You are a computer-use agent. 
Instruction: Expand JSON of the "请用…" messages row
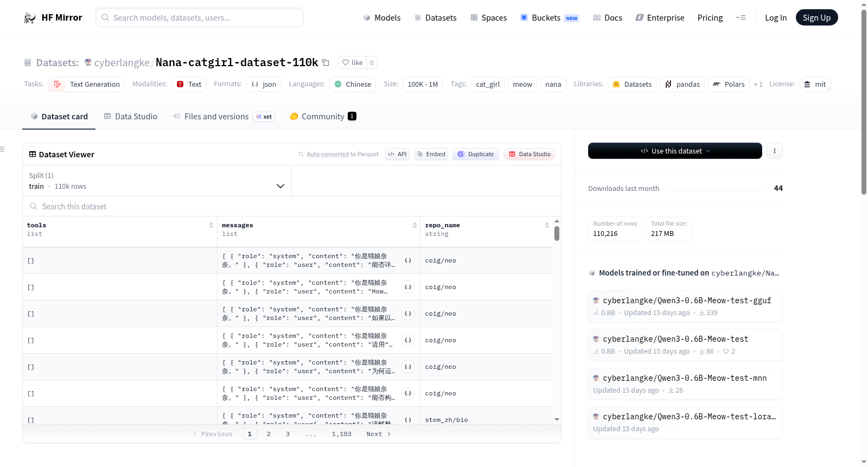(408, 340)
